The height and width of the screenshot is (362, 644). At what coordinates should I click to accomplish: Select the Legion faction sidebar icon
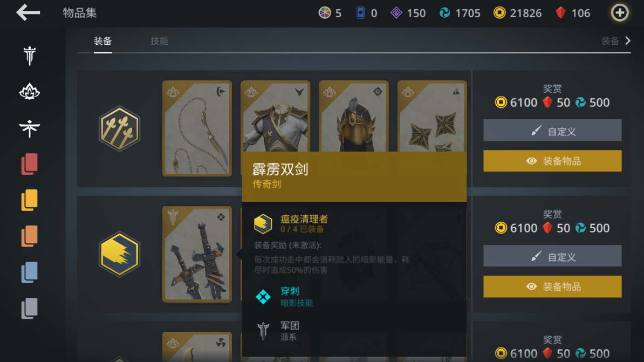click(x=30, y=56)
